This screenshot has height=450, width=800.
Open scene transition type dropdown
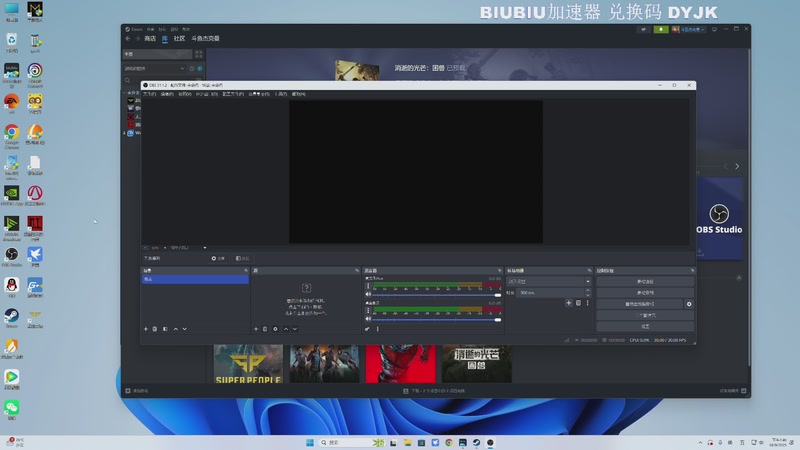[x=548, y=282]
